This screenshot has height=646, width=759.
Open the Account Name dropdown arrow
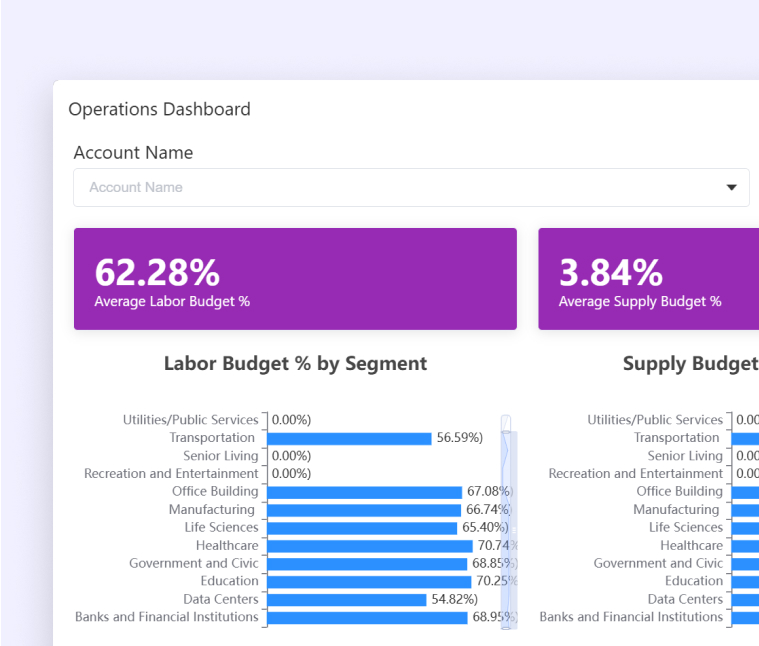click(x=731, y=187)
